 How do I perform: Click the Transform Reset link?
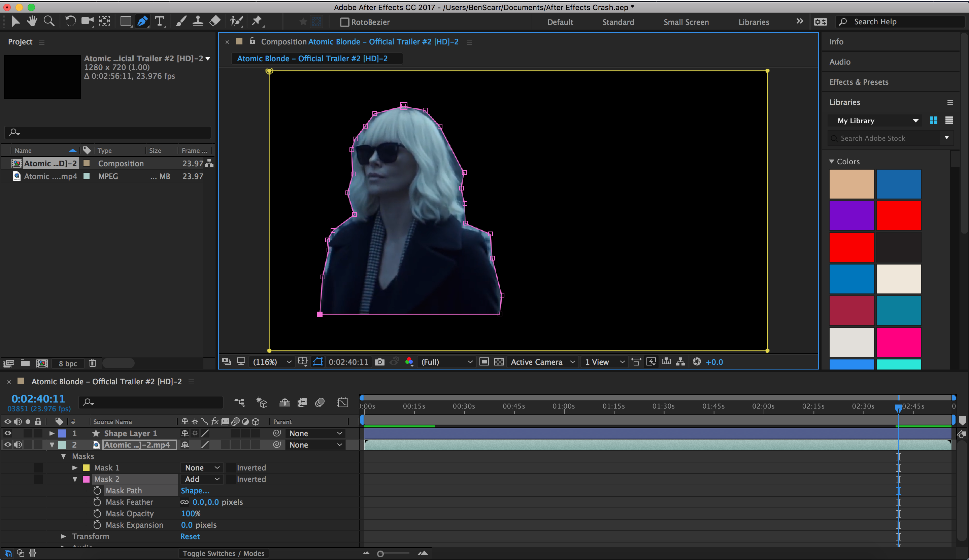[x=190, y=536]
